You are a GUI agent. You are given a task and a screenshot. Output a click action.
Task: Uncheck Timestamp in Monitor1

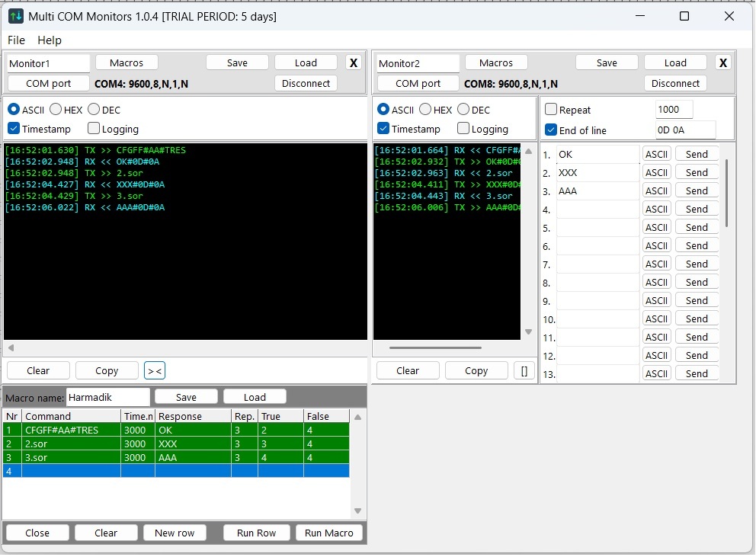[14, 129]
